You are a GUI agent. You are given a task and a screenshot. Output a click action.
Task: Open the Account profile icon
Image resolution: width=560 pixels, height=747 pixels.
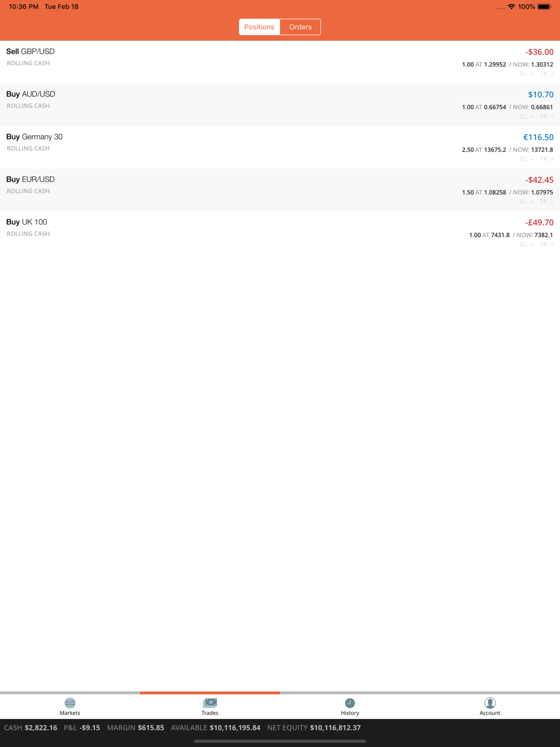[x=490, y=703]
